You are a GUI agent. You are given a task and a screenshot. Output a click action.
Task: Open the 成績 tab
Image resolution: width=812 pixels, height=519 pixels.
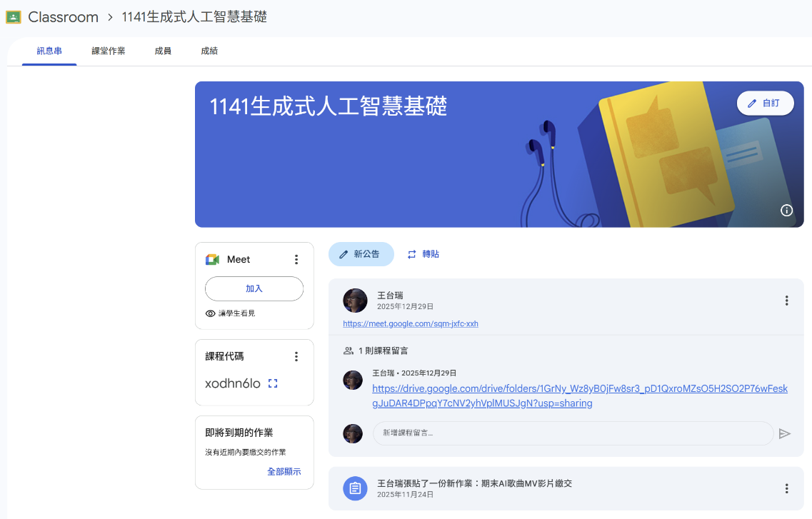pyautogui.click(x=209, y=51)
